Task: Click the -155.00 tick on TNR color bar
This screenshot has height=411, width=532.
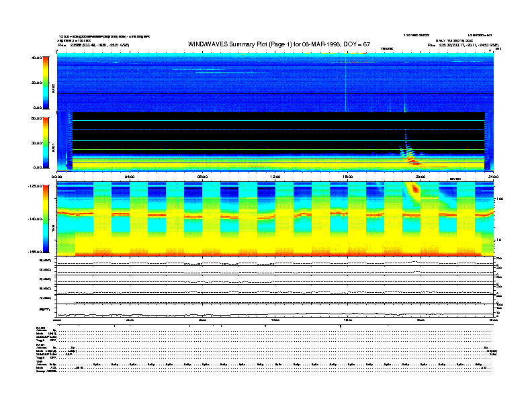Action: coord(35,252)
